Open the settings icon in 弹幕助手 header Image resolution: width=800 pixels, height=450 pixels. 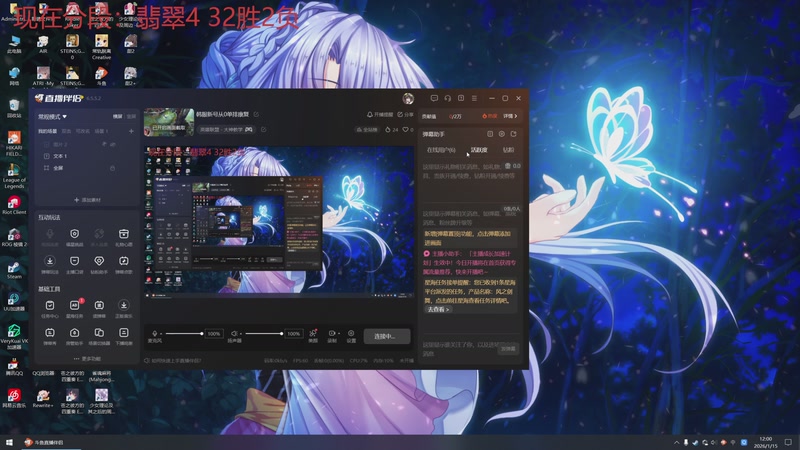click(x=502, y=134)
